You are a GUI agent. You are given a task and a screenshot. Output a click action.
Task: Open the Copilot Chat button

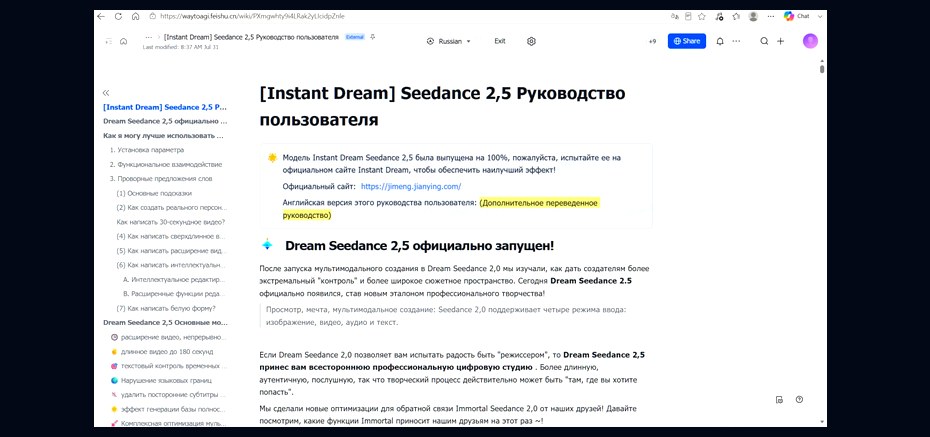pyautogui.click(x=797, y=17)
